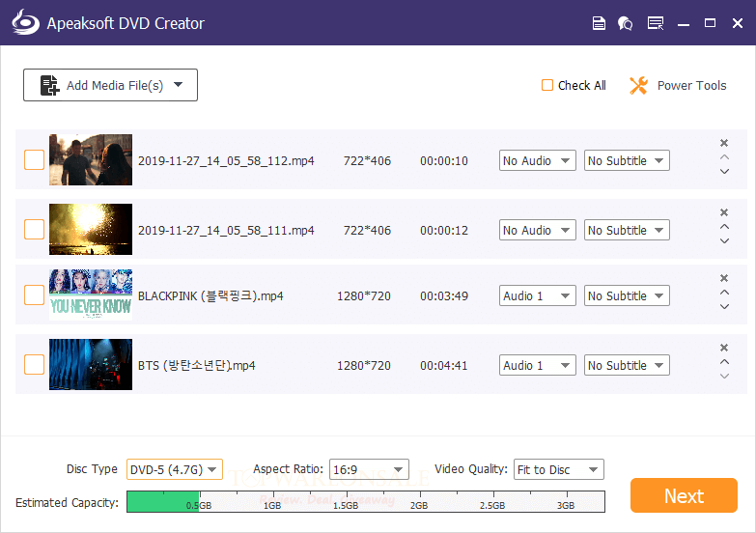The height and width of the screenshot is (533, 756).
Task: Click the Power Tools wrench icon
Action: [x=638, y=86]
